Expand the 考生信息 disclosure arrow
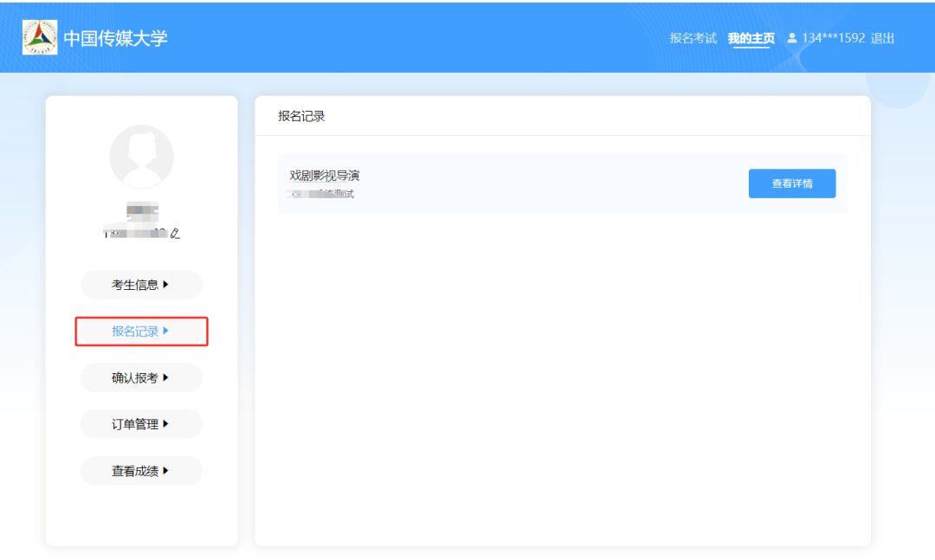Screen dimensions: 935x560 pos(167,285)
